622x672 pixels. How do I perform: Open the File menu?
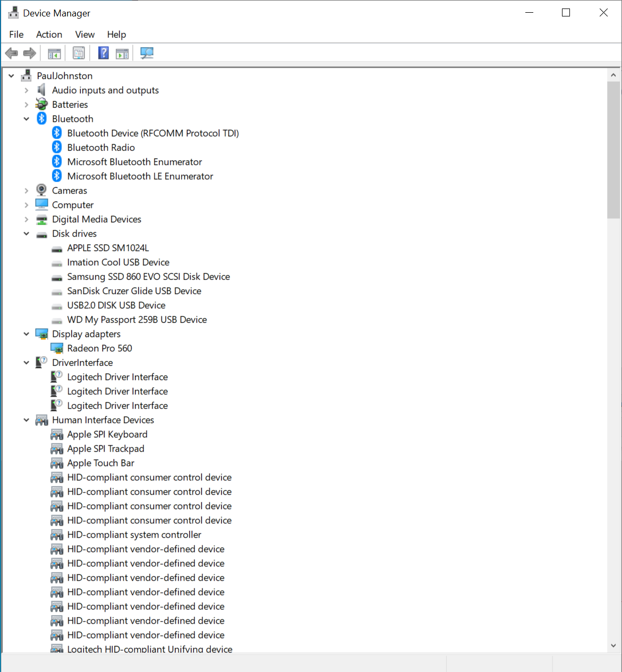pos(16,35)
